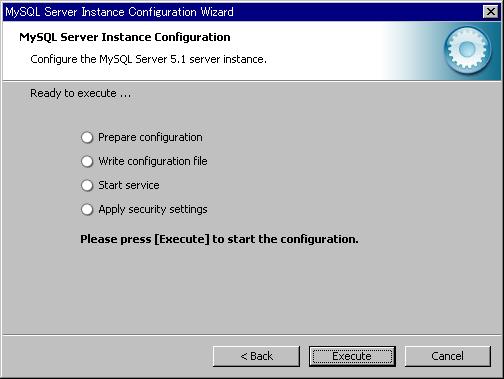Click the "Ready to execute ..." status text

tap(81, 93)
